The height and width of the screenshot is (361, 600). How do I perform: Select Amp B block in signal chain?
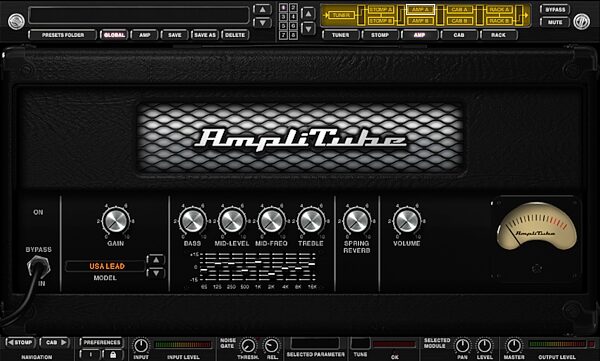pos(420,21)
